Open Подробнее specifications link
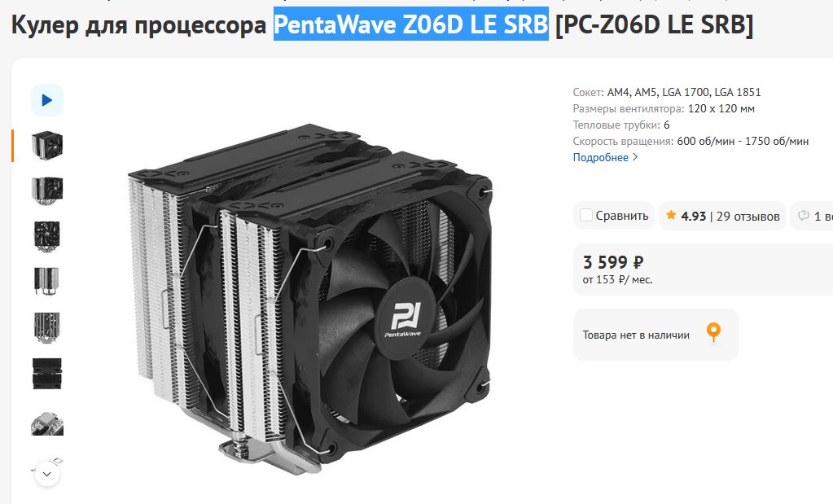This screenshot has height=504, width=833. pyautogui.click(x=600, y=157)
